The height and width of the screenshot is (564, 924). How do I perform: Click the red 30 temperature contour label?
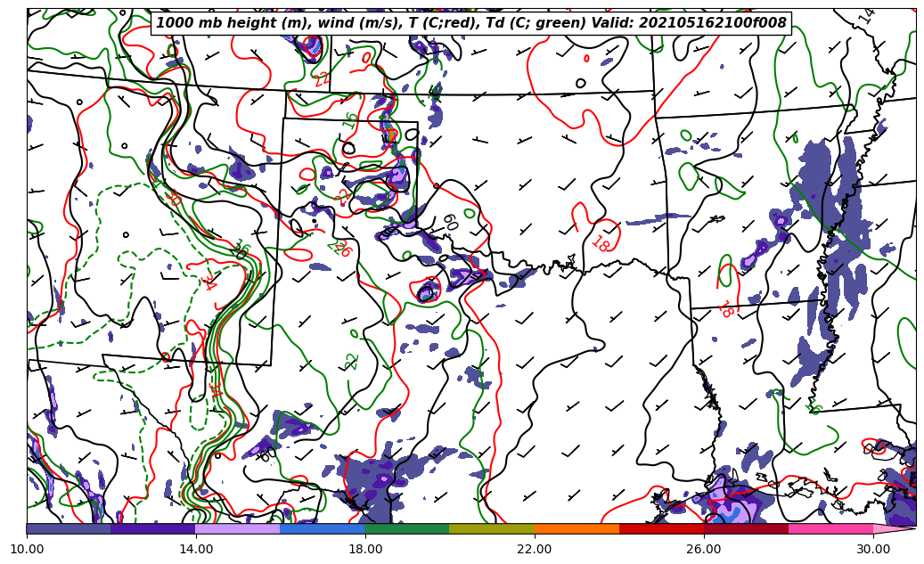pyautogui.click(x=175, y=198)
